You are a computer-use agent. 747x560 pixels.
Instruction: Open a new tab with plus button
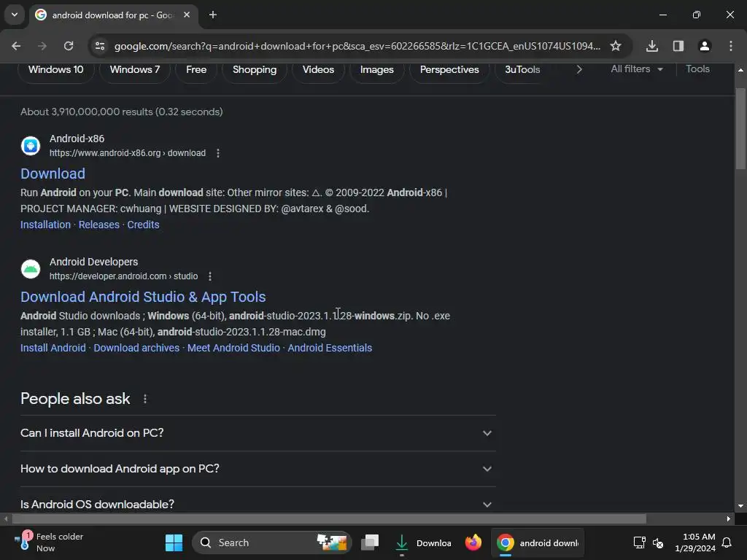[x=213, y=15]
